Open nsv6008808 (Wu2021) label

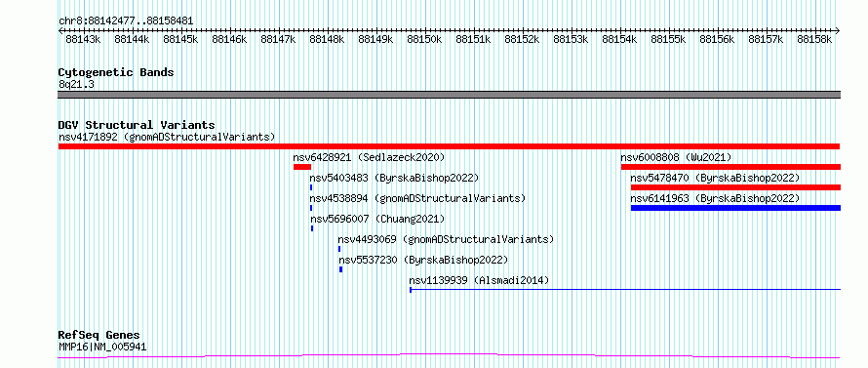tap(676, 157)
